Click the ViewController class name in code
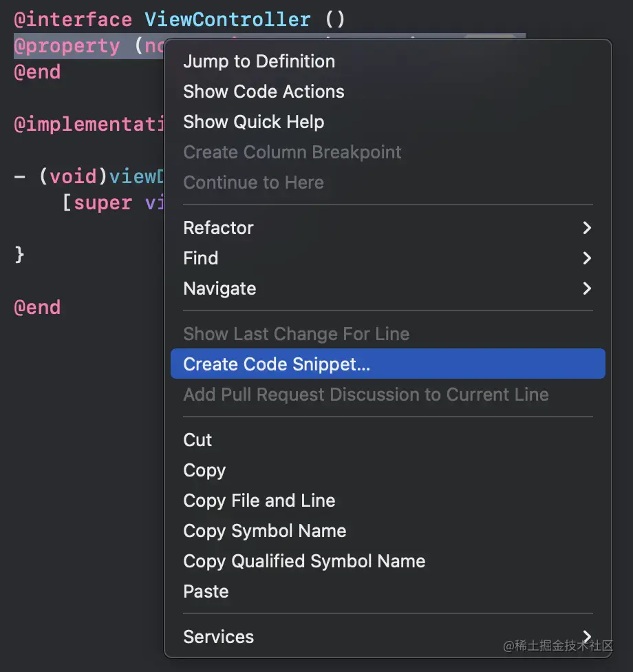 pyautogui.click(x=228, y=20)
